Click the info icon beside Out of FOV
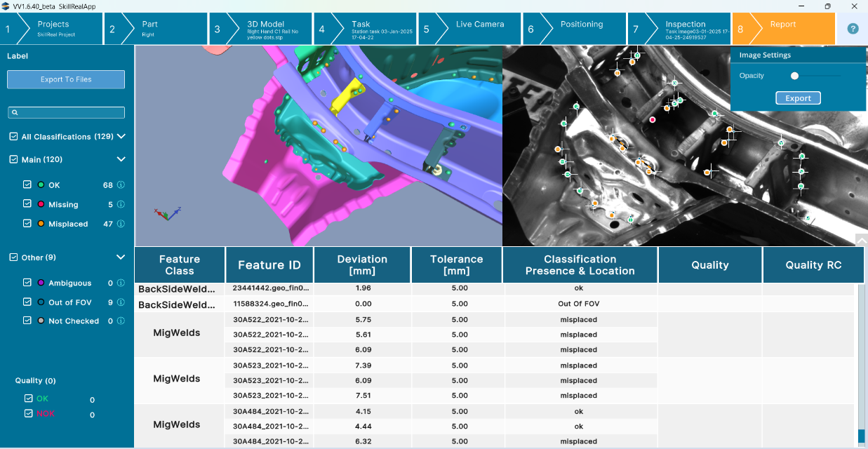The height and width of the screenshot is (449, 868). tap(122, 302)
